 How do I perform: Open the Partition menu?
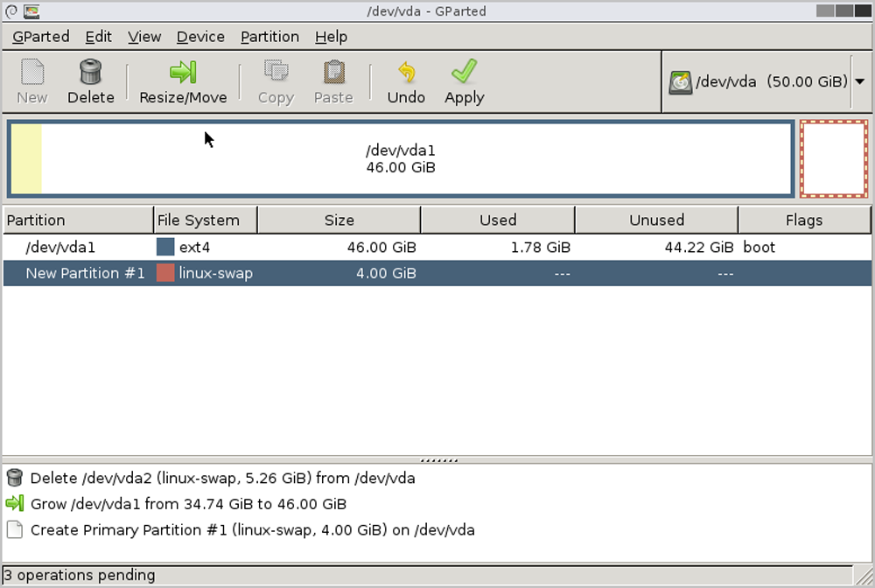(x=269, y=37)
